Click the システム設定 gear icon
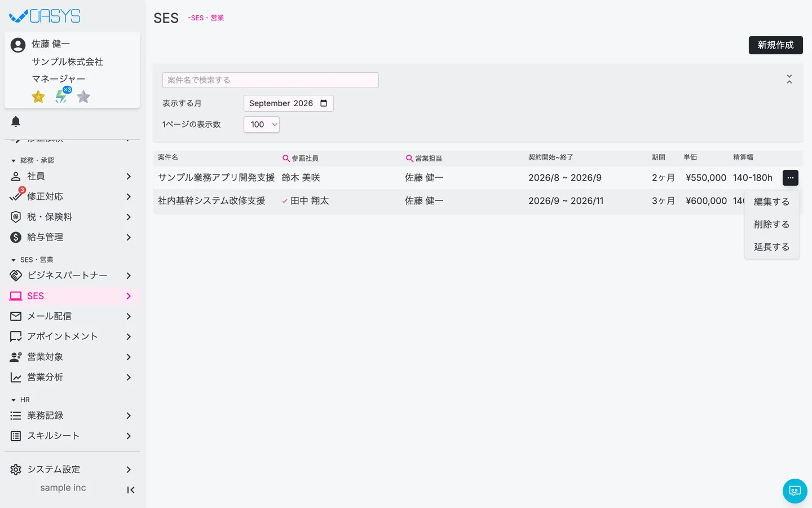Viewport: 812px width, 508px height. [x=16, y=470]
